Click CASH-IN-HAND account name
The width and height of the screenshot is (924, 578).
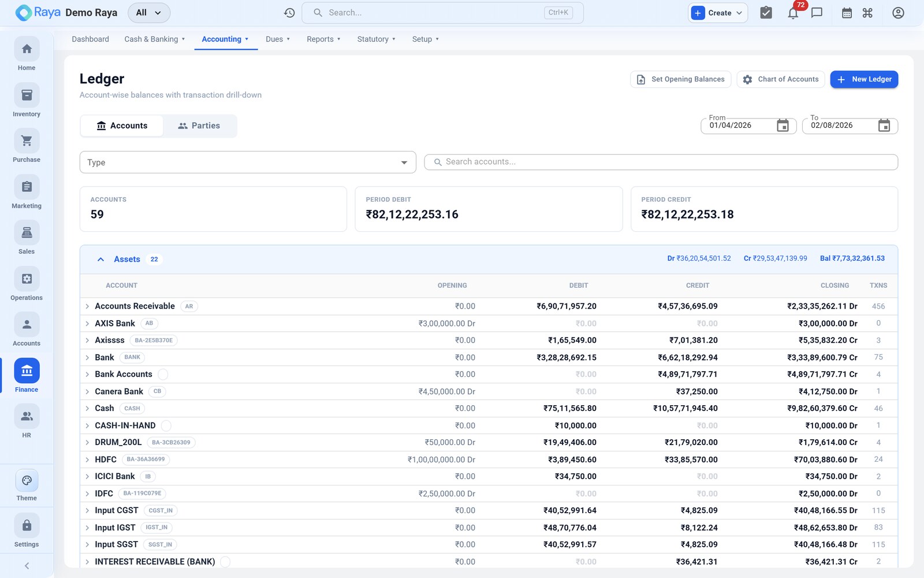click(125, 425)
